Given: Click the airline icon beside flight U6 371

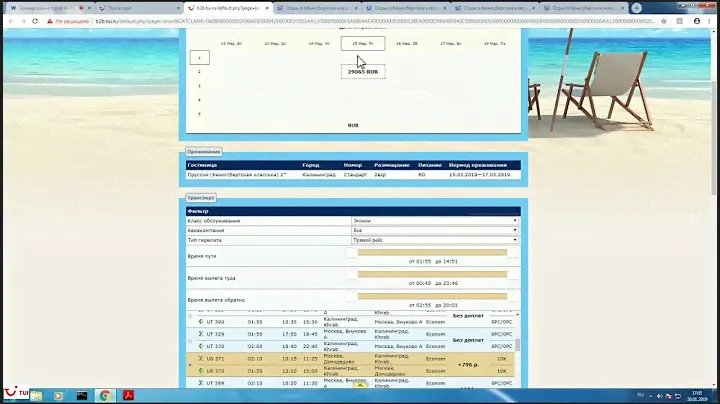Looking at the screenshot, I should pos(202,357).
